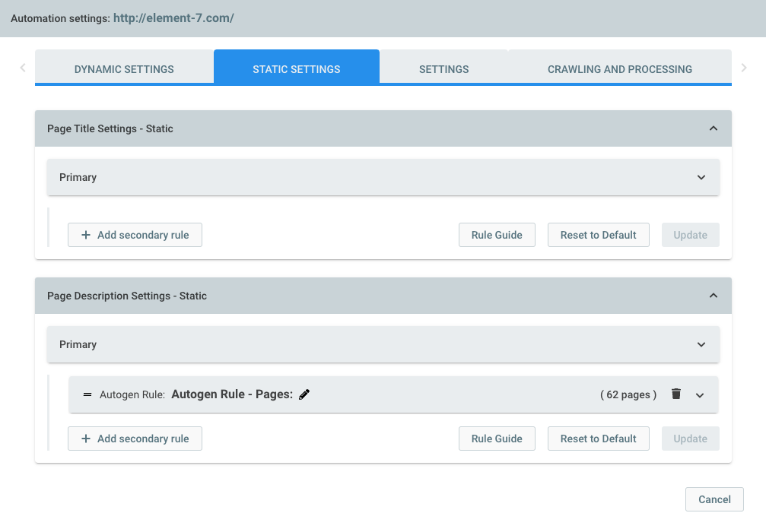
Task: Reset to Default in Page Description Settings
Action: 599,439
